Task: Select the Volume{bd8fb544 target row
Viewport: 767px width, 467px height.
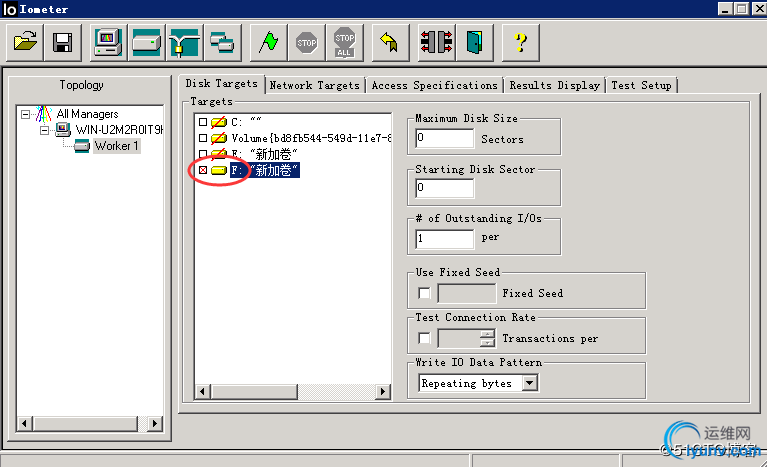Action: click(x=311, y=138)
